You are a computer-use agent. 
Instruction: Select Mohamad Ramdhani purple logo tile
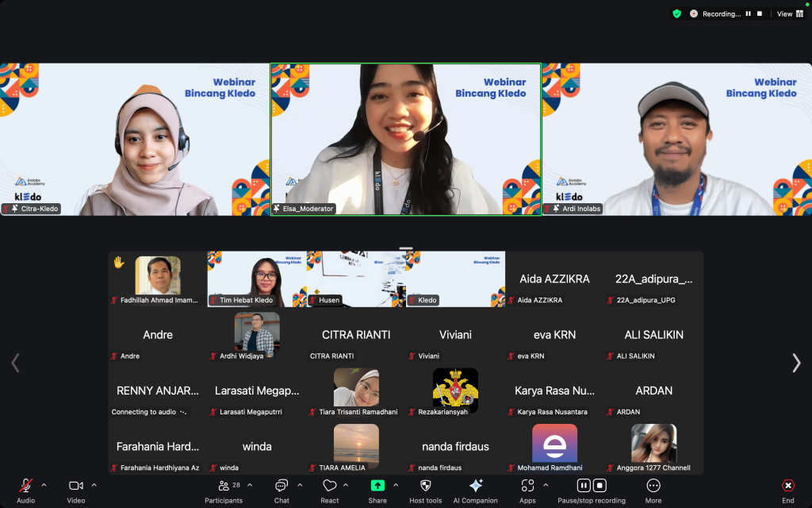click(x=554, y=447)
